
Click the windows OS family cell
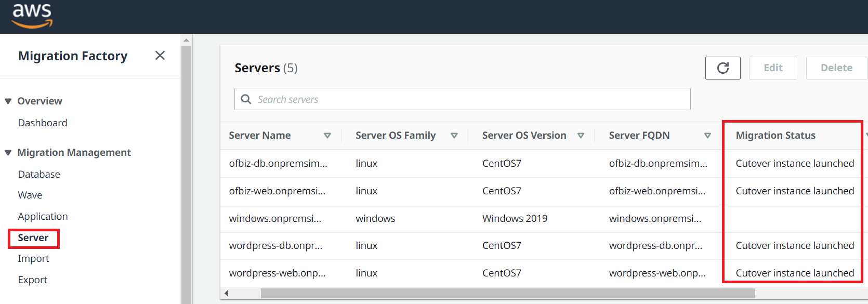(x=375, y=218)
